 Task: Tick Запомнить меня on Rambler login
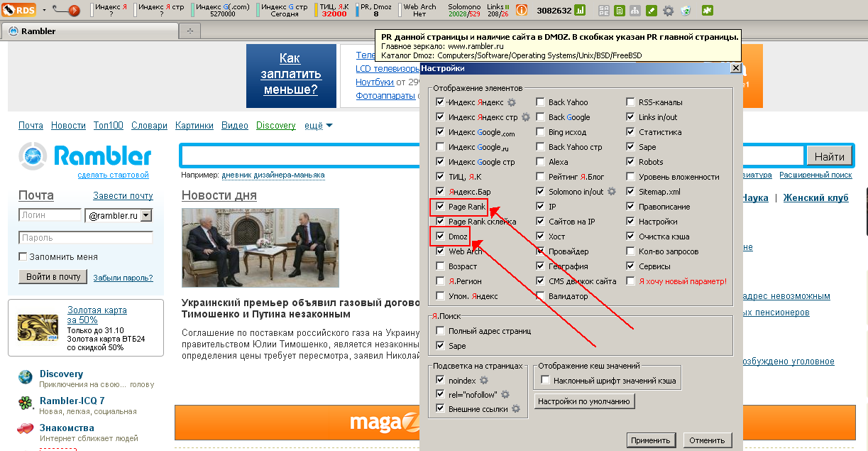23,256
